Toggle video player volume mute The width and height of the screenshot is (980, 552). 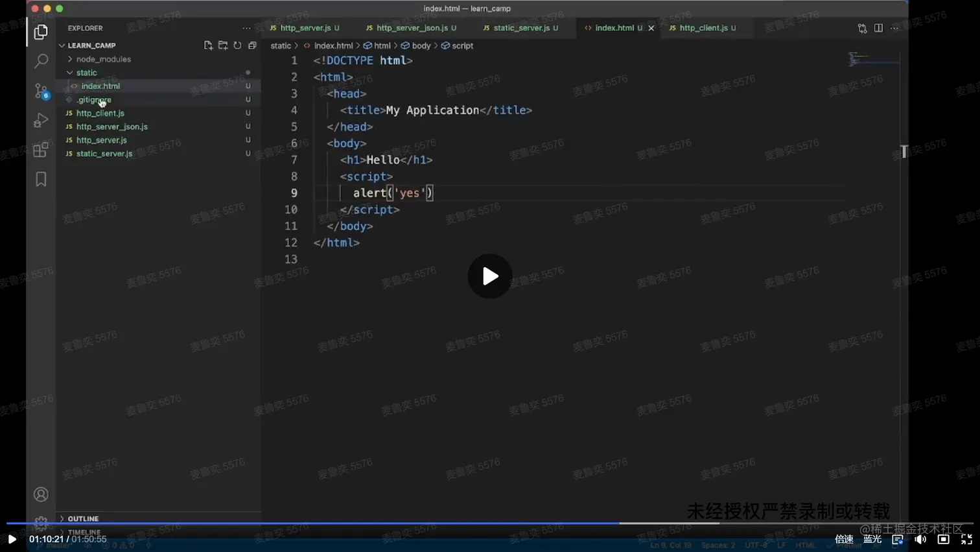[920, 539]
